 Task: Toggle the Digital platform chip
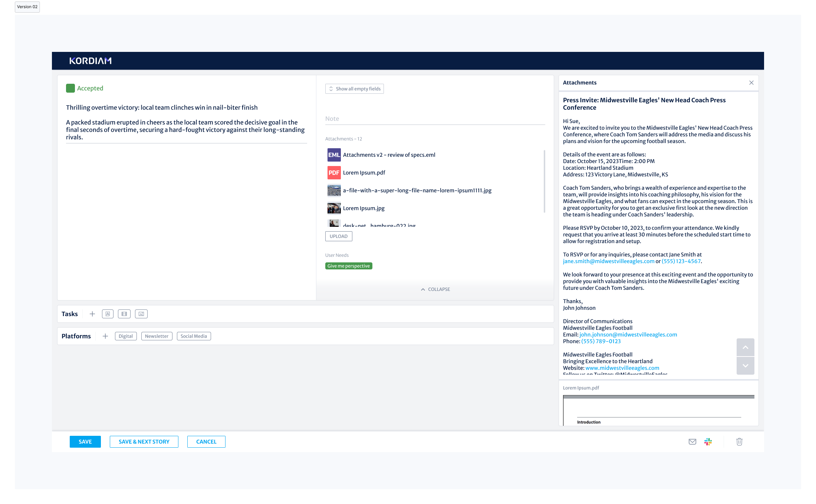[x=126, y=336]
